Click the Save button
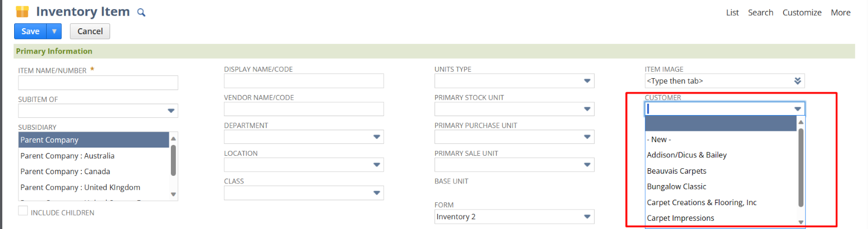 pyautogui.click(x=30, y=31)
